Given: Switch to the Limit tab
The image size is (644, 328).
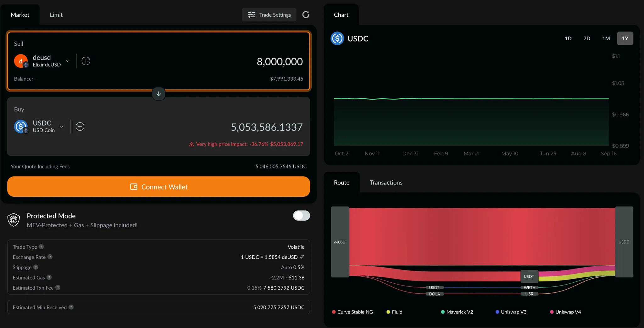Looking at the screenshot, I should click(56, 15).
